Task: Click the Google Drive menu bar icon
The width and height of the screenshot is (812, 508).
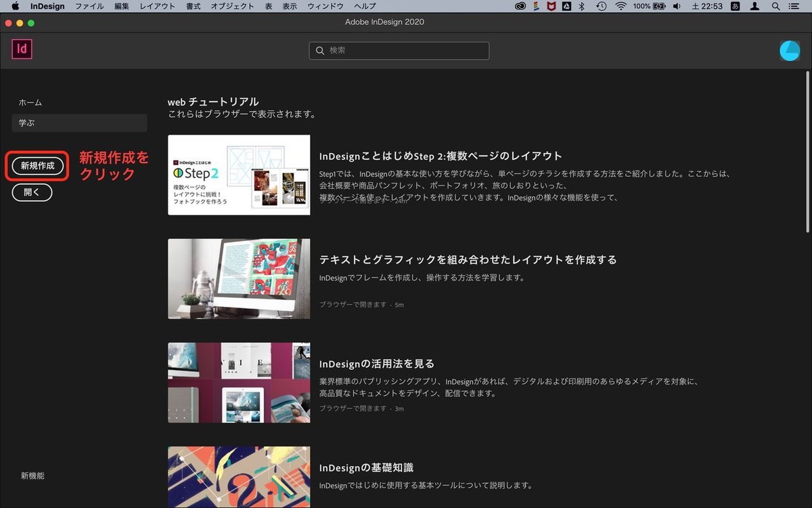Action: [567, 6]
